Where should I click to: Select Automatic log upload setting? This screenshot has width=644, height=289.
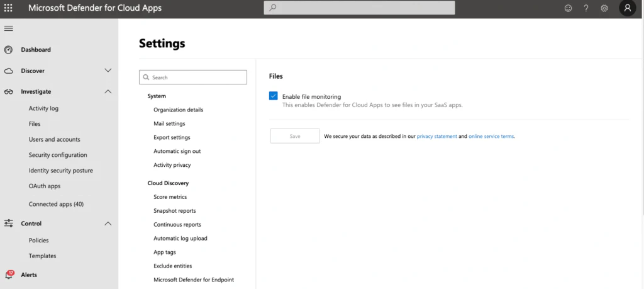(x=180, y=239)
